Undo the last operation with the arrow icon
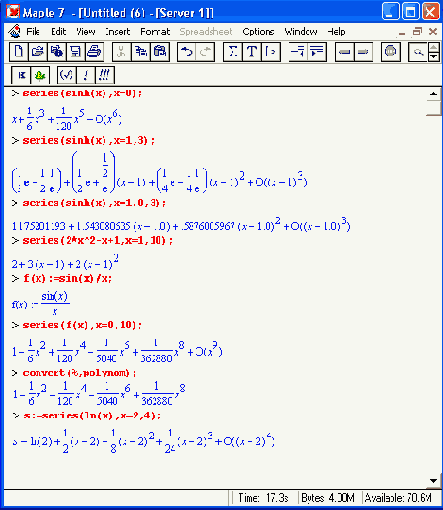Image resolution: width=443 pixels, height=510 pixels. 186,52
